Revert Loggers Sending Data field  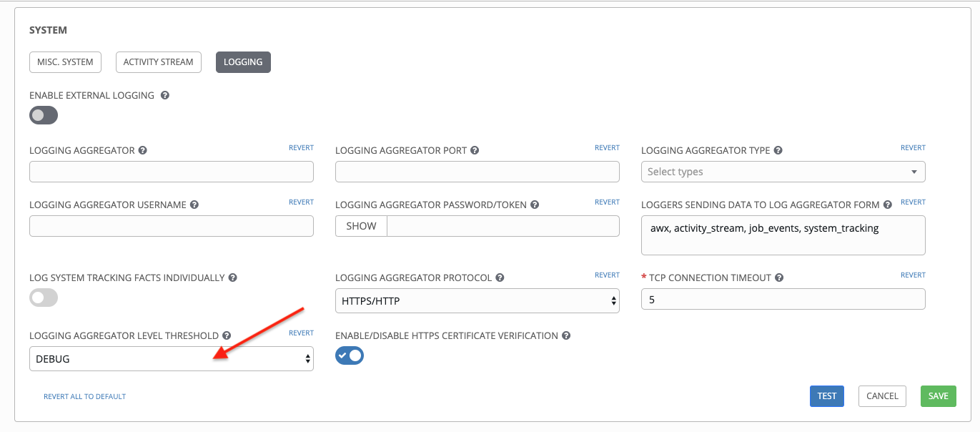click(x=913, y=202)
